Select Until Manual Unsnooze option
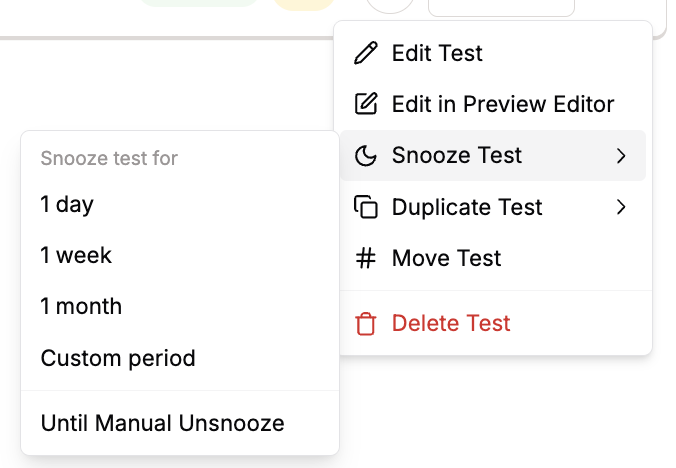This screenshot has width=676, height=468. coord(162,423)
